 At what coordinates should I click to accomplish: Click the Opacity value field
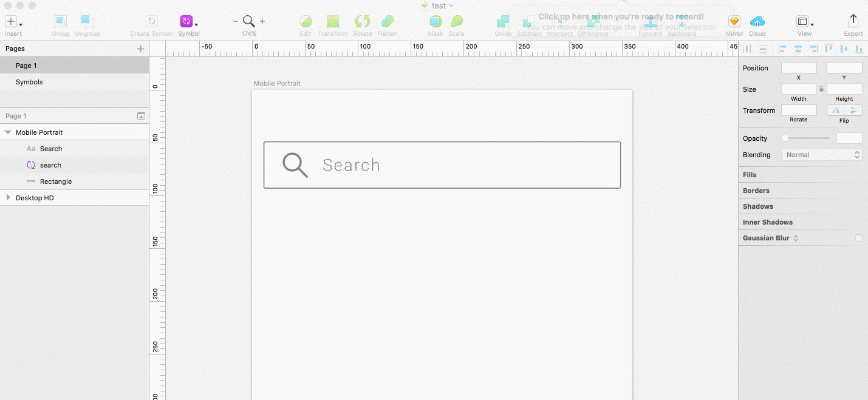849,138
